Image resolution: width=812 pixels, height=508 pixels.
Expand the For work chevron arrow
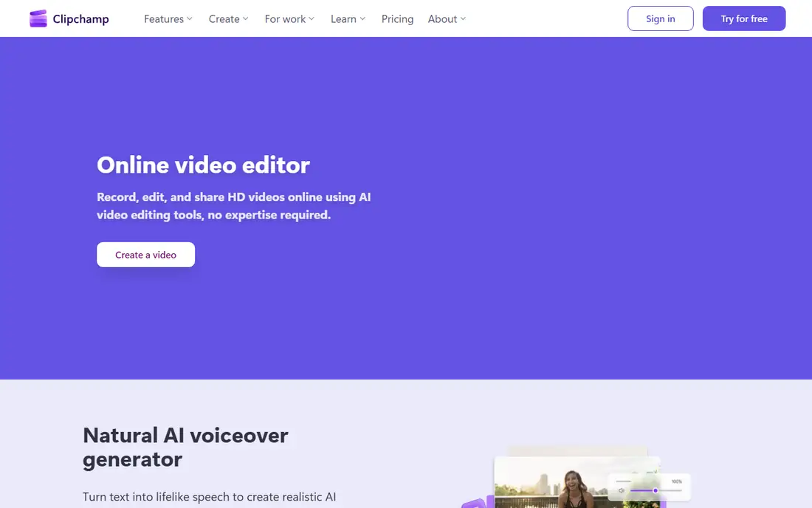point(312,18)
